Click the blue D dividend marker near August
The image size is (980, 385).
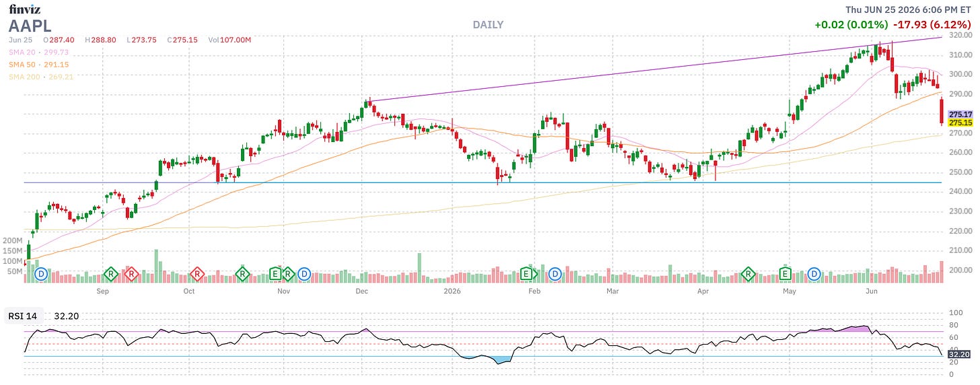41,274
